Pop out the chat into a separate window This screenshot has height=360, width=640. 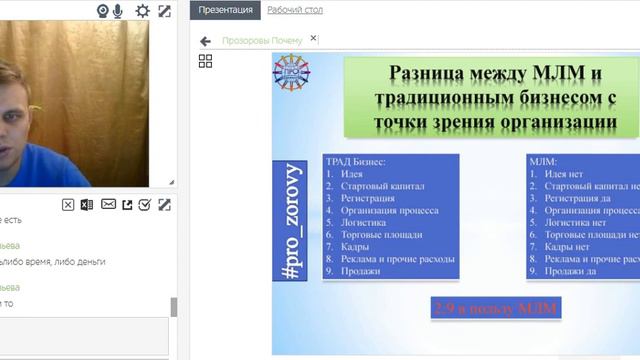(127, 205)
